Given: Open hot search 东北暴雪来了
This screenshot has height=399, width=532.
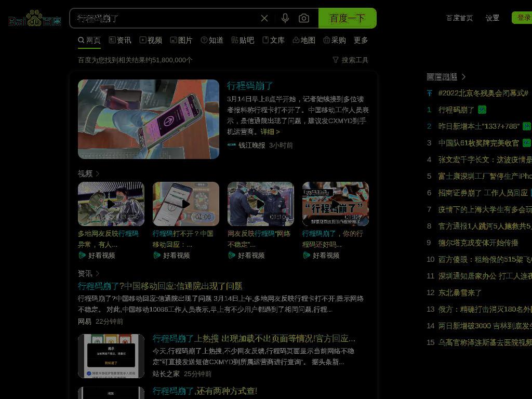Looking at the screenshot, I should [x=460, y=292].
